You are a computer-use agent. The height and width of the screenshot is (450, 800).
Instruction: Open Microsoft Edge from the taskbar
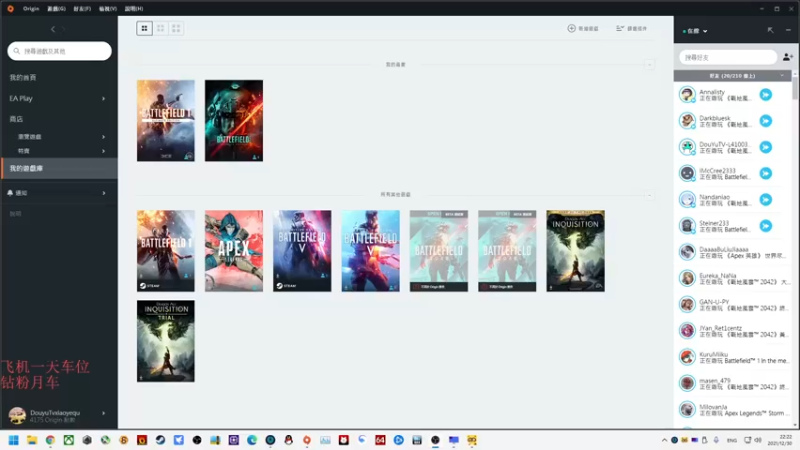252,440
